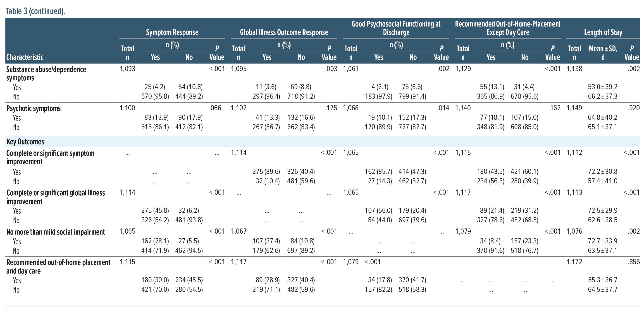Click the 53.0 ± 39.2 length value

point(603,87)
